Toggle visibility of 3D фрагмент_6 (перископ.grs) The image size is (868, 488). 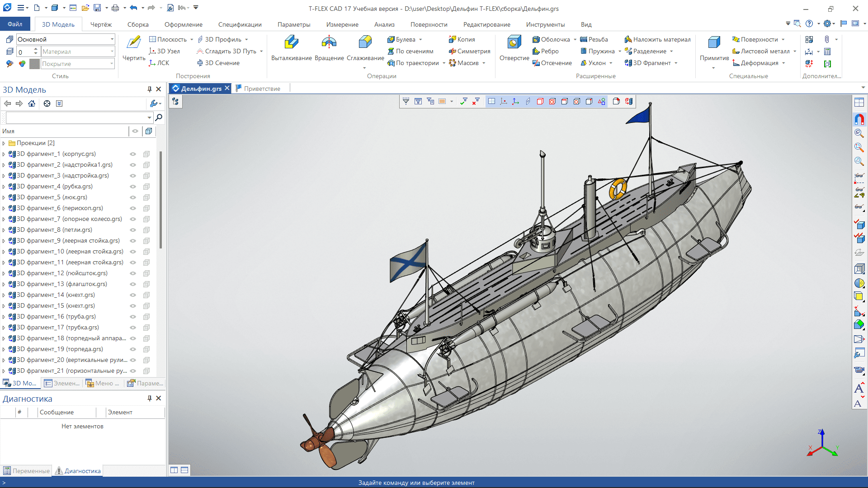click(133, 208)
